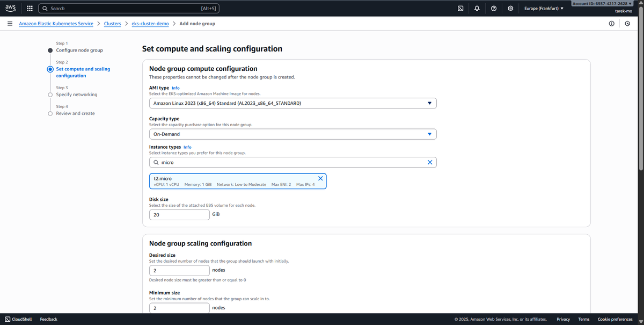Open CloudShell from the top bar icon
The image size is (644, 325).
[460, 9]
